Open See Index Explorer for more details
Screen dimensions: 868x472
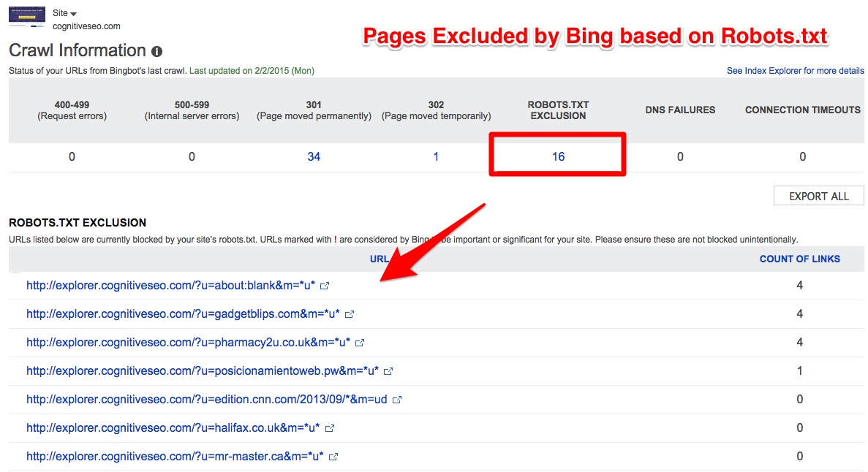(x=795, y=71)
